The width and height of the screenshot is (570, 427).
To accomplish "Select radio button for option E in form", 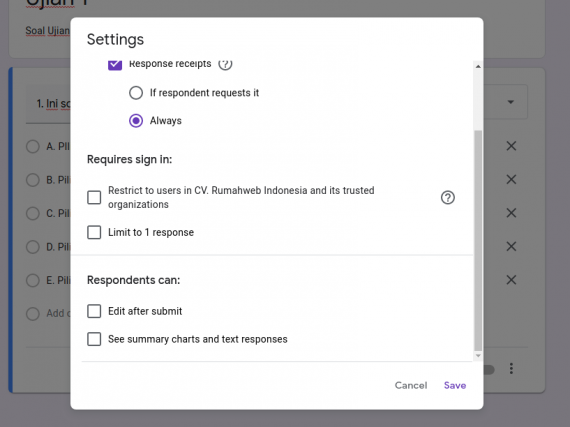I will pos(33,280).
